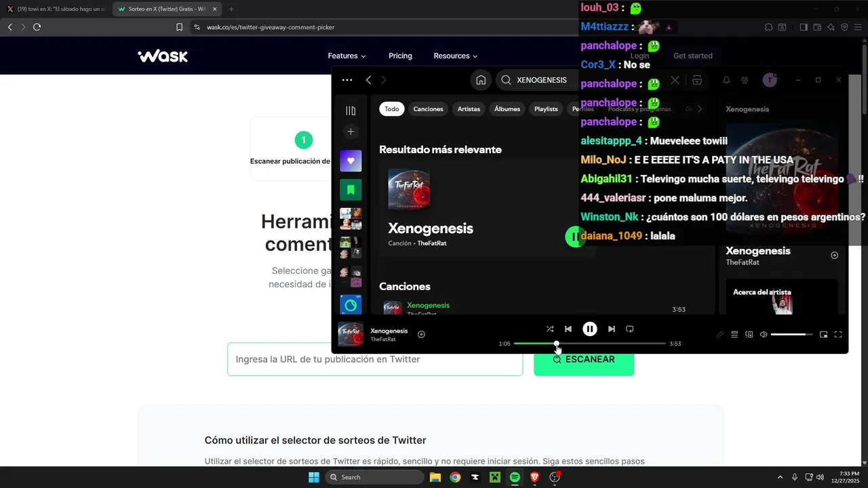868x488 pixels.
Task: Select the Álbumes filter chip
Action: (507, 109)
